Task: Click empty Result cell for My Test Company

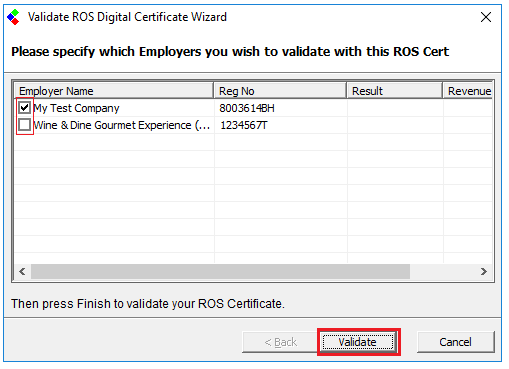Action: [x=395, y=108]
